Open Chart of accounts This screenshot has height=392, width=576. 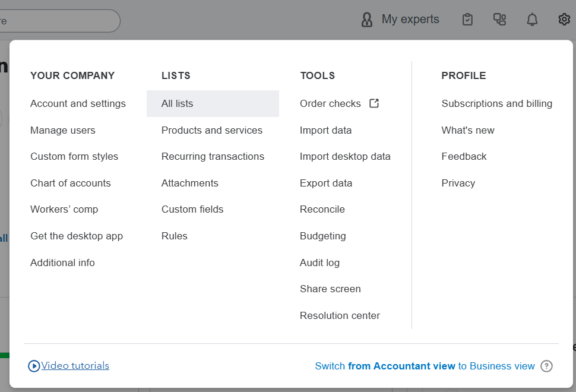(x=70, y=183)
